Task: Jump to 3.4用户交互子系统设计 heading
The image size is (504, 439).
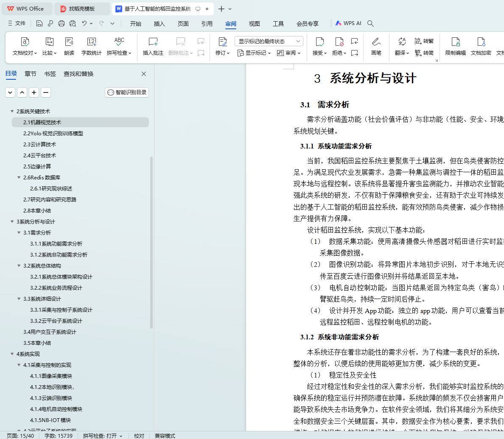Action: pyautogui.click(x=50, y=332)
